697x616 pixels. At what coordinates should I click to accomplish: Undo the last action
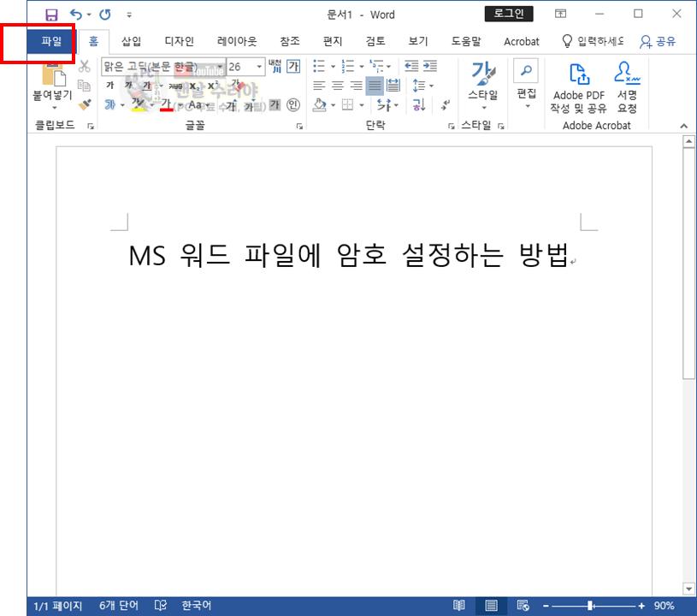[76, 15]
